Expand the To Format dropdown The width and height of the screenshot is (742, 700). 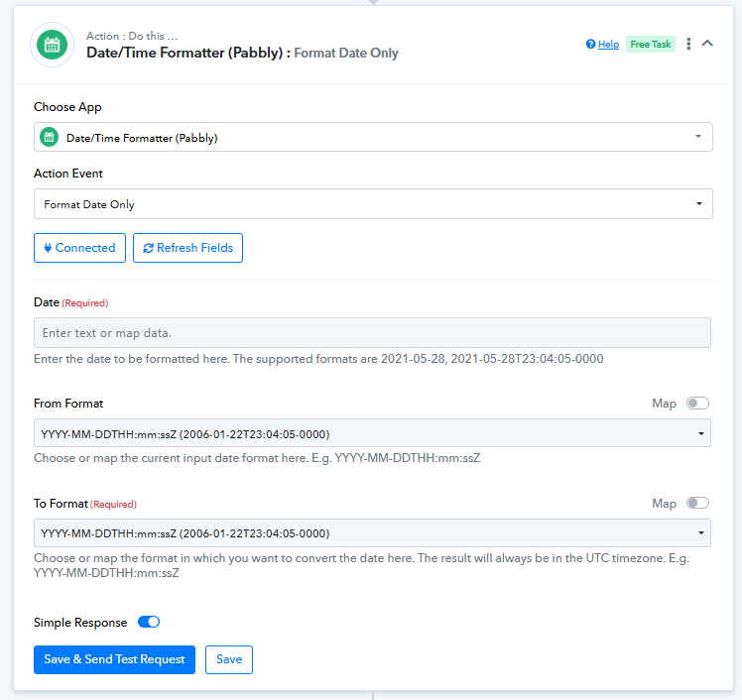372,533
